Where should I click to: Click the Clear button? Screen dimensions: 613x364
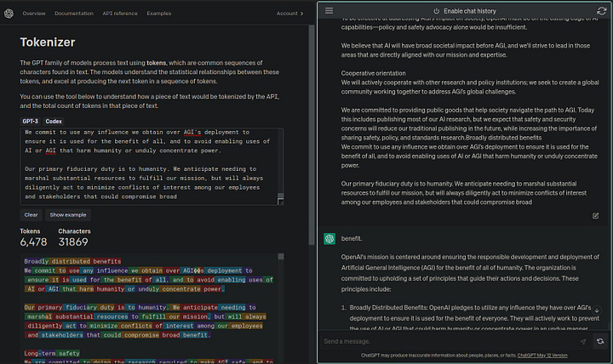click(31, 215)
